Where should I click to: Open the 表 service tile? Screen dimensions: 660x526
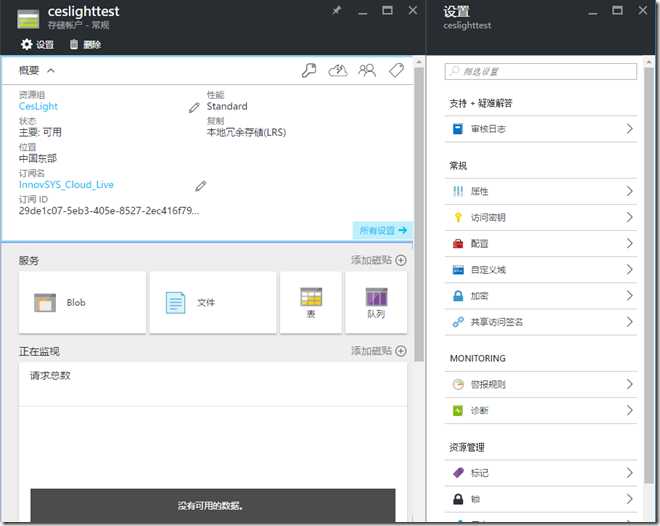tap(311, 303)
